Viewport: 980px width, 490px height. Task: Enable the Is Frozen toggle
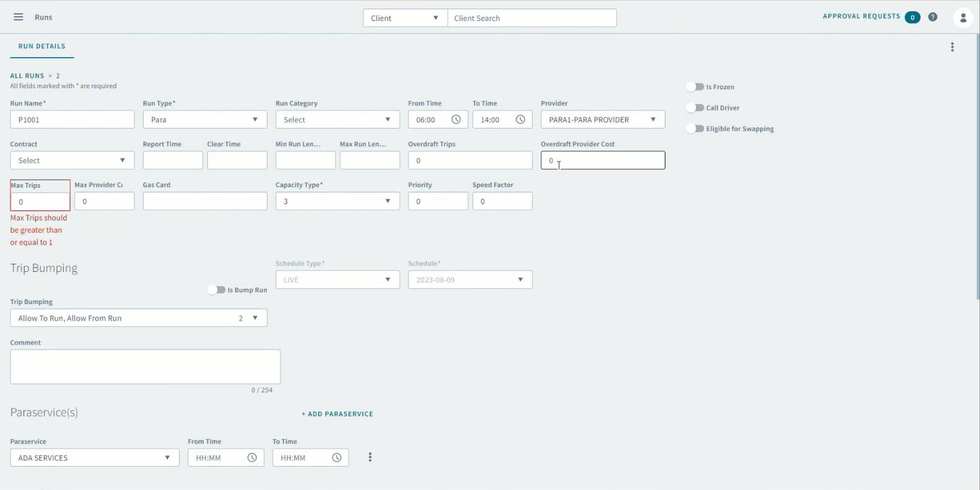[x=695, y=87]
